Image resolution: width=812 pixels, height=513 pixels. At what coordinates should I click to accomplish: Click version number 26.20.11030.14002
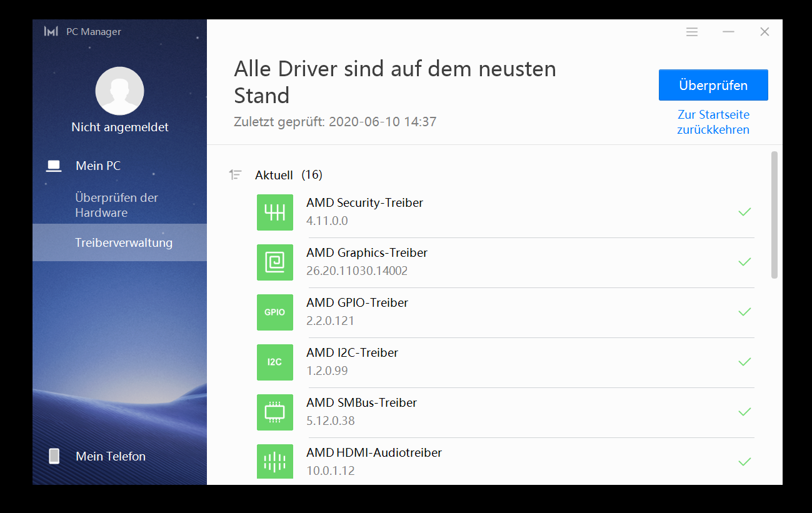[x=357, y=271]
